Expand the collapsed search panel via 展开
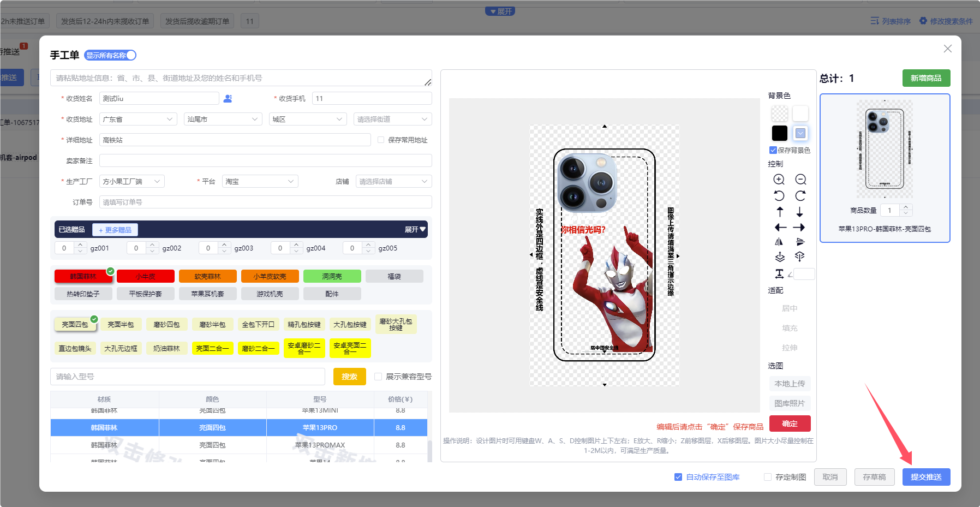 [500, 11]
